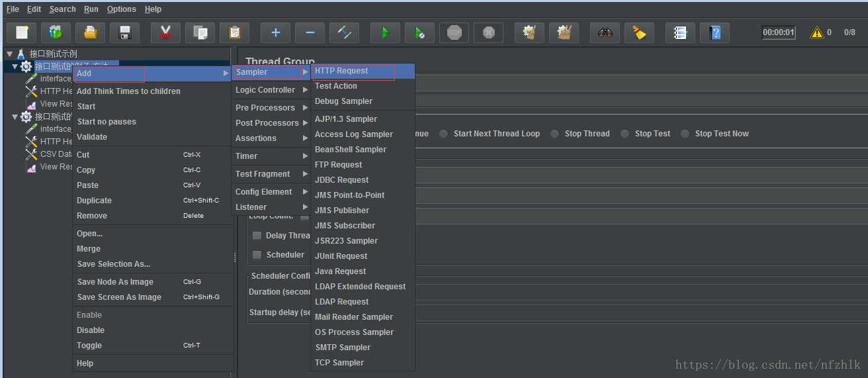Open the Search menu in menu bar
This screenshot has height=378, width=868.
click(62, 9)
